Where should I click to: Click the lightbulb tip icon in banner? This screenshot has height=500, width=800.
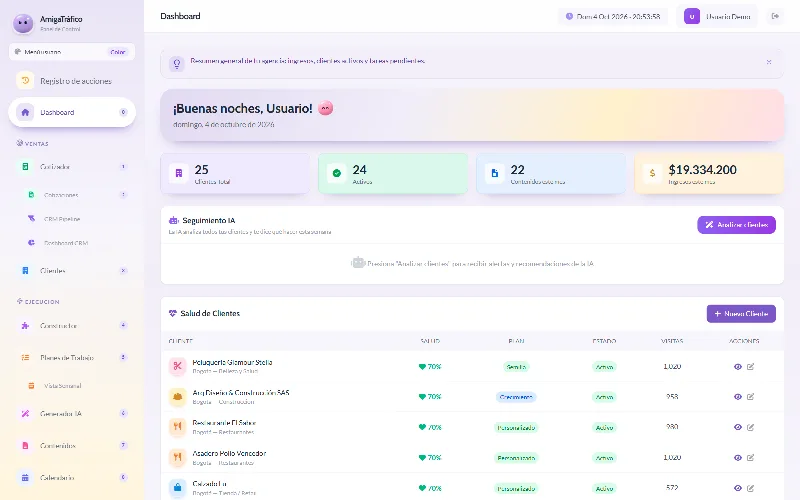point(177,63)
